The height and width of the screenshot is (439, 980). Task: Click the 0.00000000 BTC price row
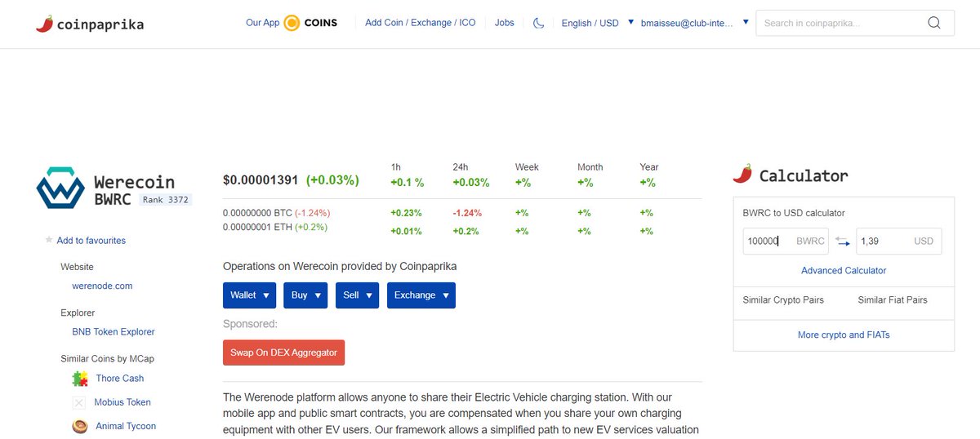(277, 213)
